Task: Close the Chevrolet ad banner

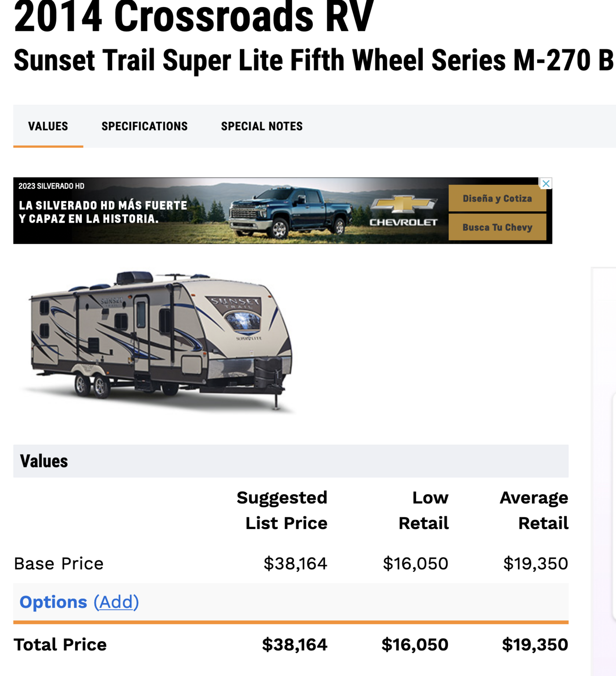Action: (546, 184)
